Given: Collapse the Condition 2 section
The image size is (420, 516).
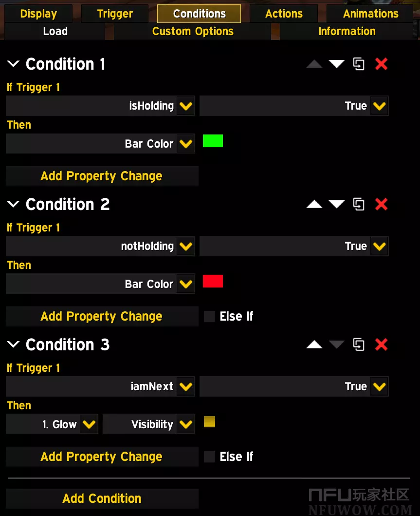Looking at the screenshot, I should (x=13, y=204).
